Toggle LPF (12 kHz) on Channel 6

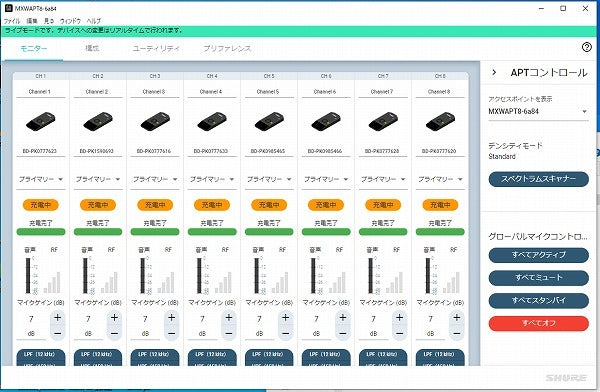coord(326,354)
